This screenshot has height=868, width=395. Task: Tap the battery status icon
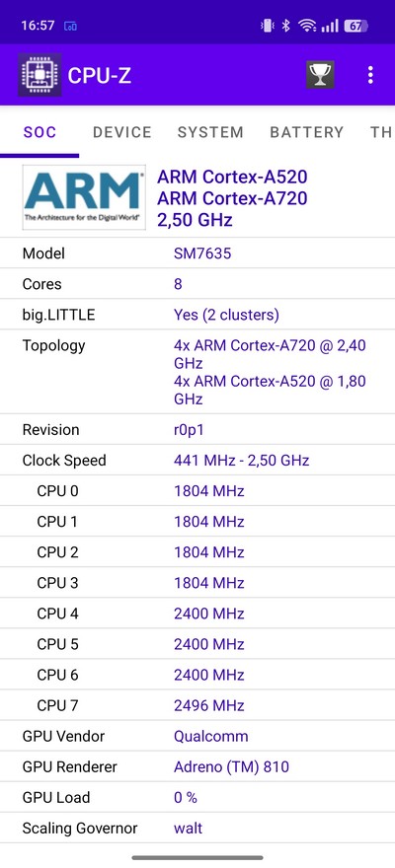coord(356,26)
